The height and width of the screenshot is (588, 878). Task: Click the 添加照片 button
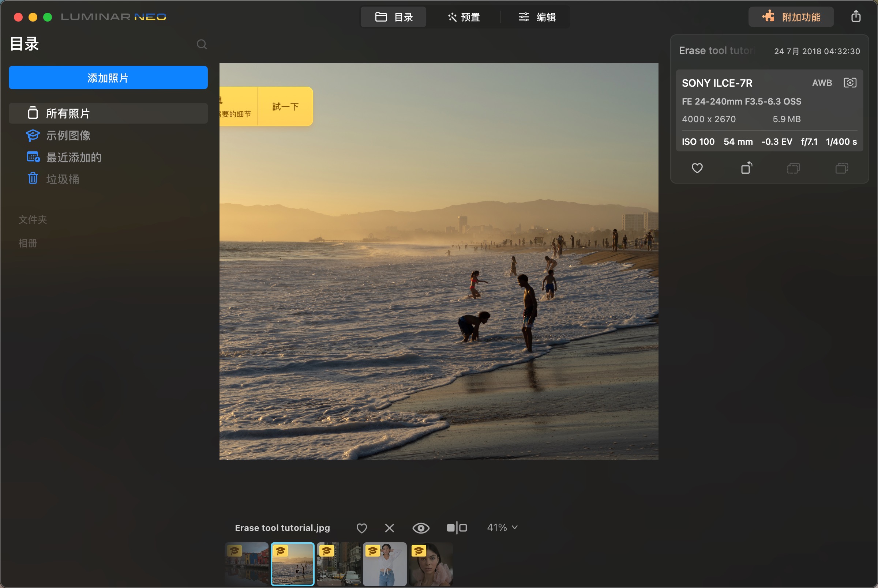[108, 78]
